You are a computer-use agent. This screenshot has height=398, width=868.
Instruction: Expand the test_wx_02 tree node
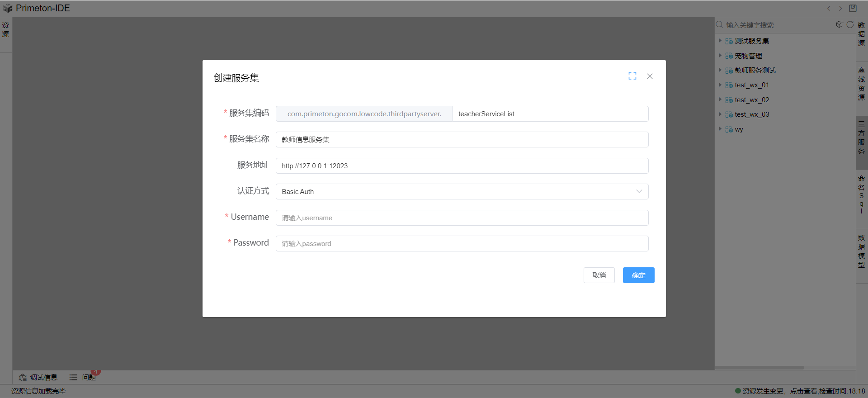click(720, 99)
